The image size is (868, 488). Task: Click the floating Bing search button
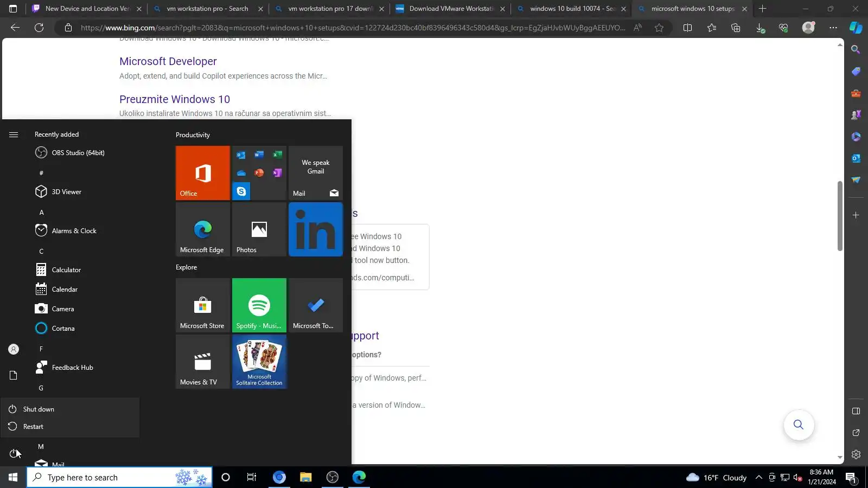[799, 425]
